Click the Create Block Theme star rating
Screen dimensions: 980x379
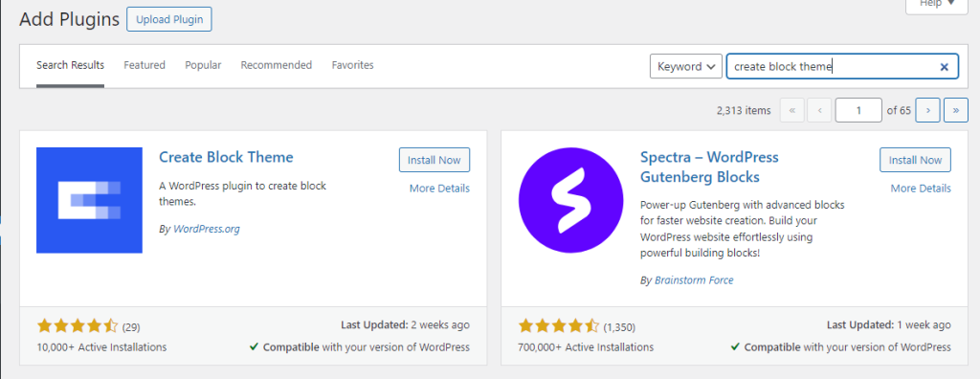[x=78, y=325]
